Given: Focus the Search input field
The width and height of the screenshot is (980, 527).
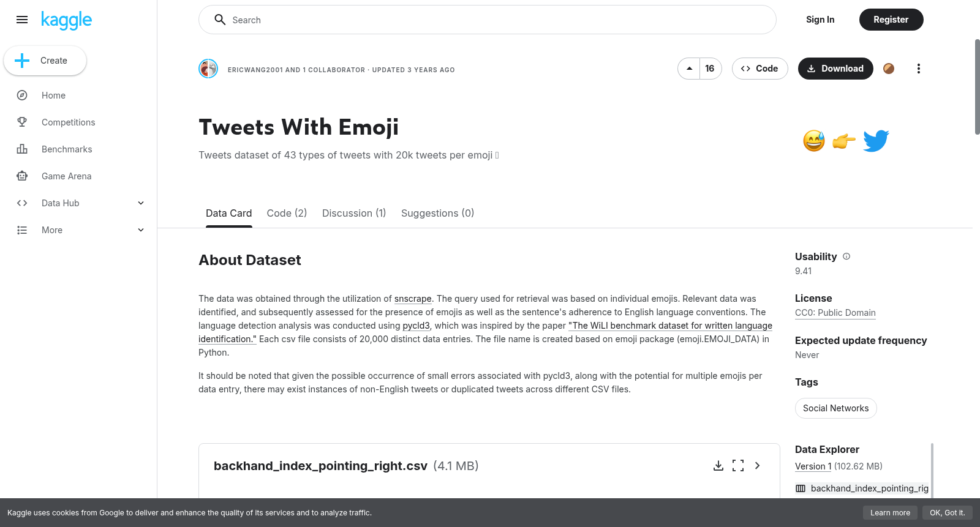Looking at the screenshot, I should [488, 20].
